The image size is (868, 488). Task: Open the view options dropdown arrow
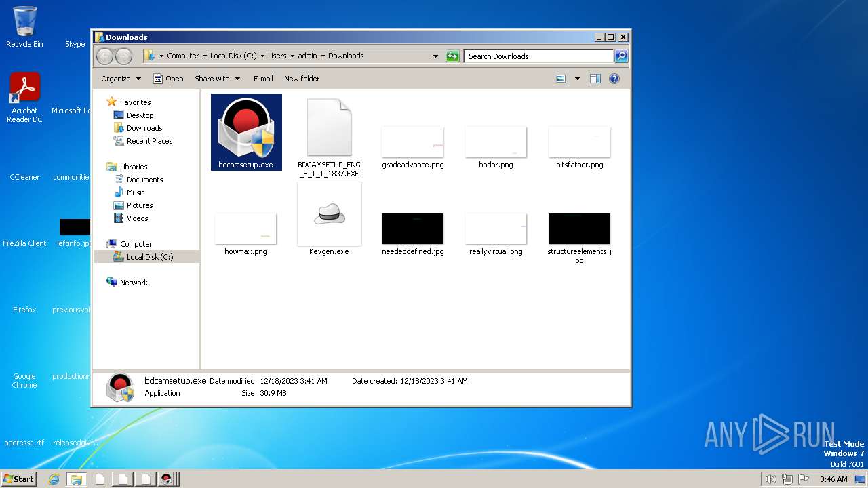pos(577,79)
